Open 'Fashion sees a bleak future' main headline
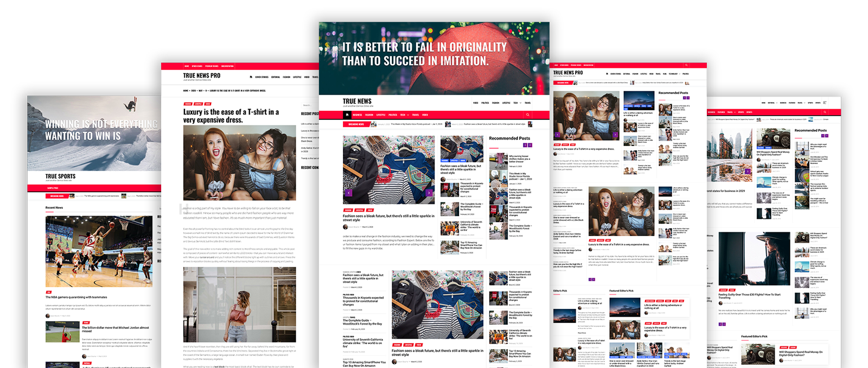The width and height of the screenshot is (868, 368). [388, 218]
